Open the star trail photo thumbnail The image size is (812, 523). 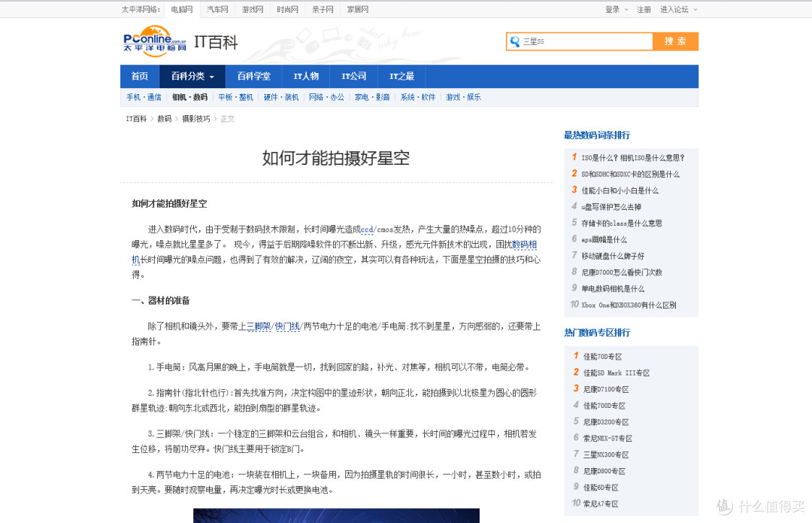[x=336, y=515]
